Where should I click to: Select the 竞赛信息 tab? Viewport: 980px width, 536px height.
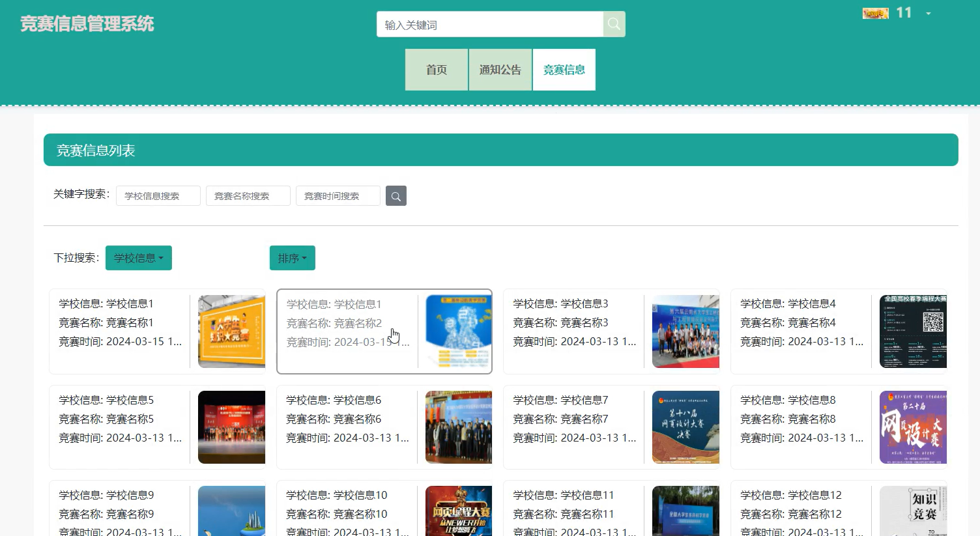tap(564, 70)
